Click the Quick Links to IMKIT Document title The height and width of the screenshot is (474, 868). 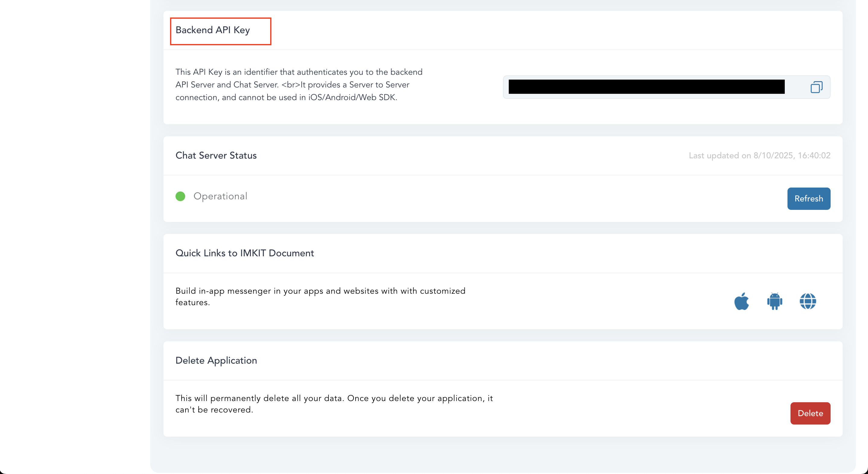(x=245, y=253)
